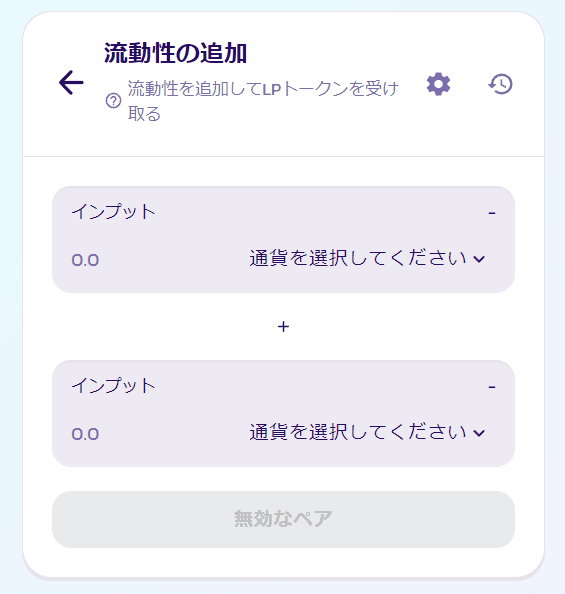Click the back arrow icon
The height and width of the screenshot is (594, 565).
pos(71,83)
